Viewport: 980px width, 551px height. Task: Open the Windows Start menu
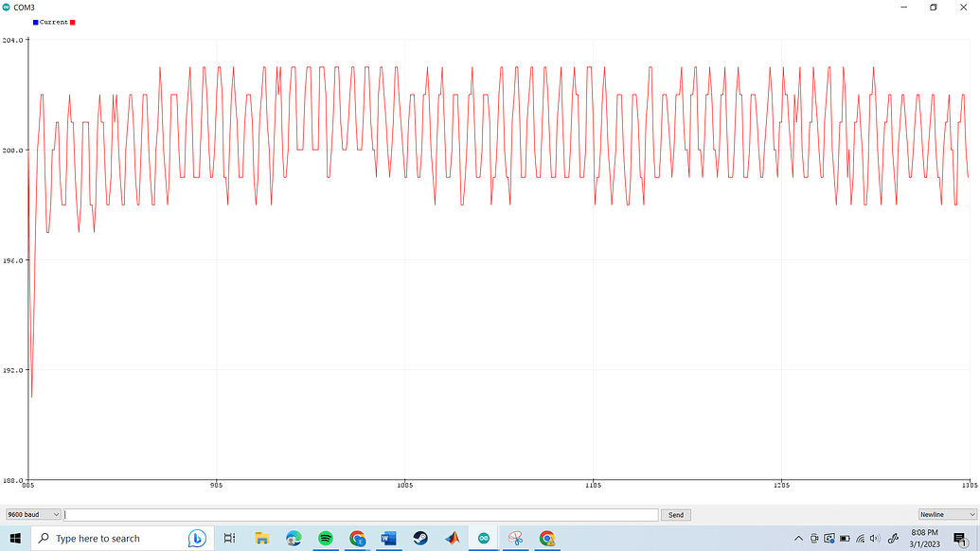(13, 538)
